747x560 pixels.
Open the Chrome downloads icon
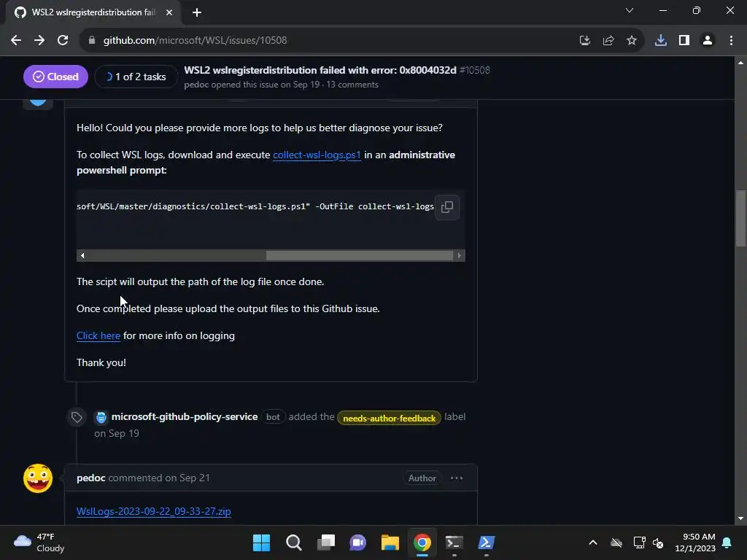pos(661,41)
